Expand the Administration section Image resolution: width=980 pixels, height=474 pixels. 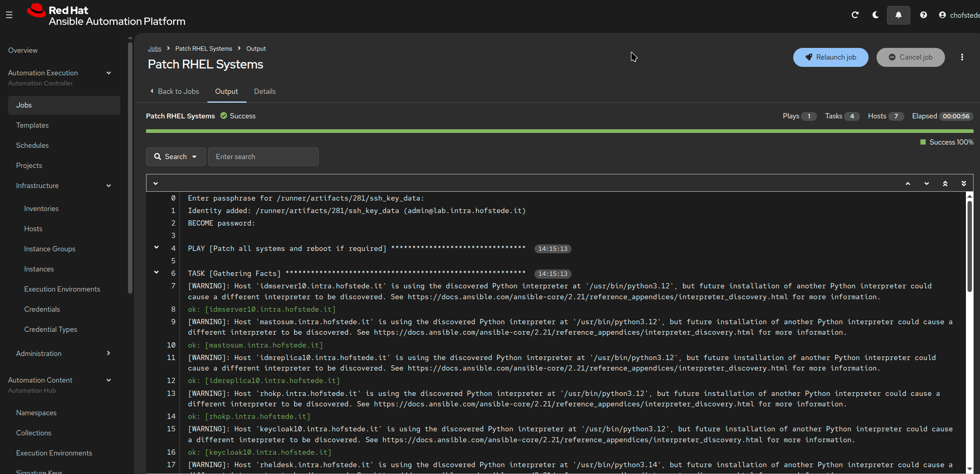tap(109, 353)
